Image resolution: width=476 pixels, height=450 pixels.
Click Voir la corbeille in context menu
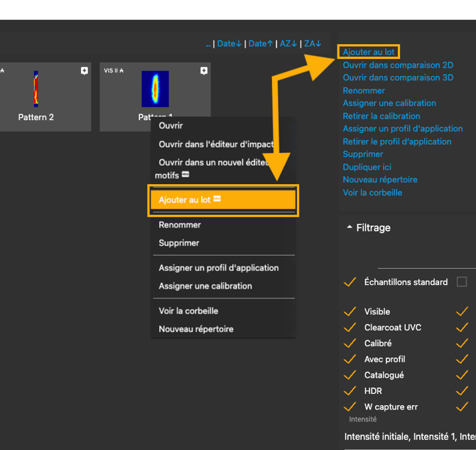click(188, 311)
